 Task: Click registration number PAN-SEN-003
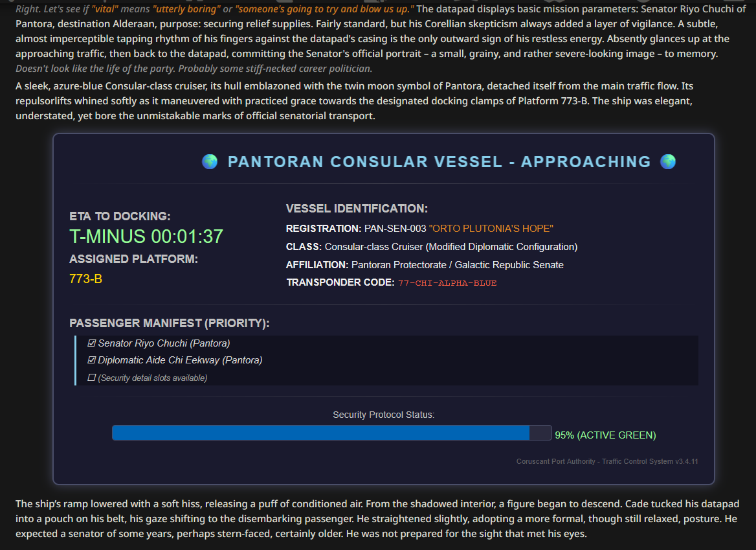click(395, 229)
